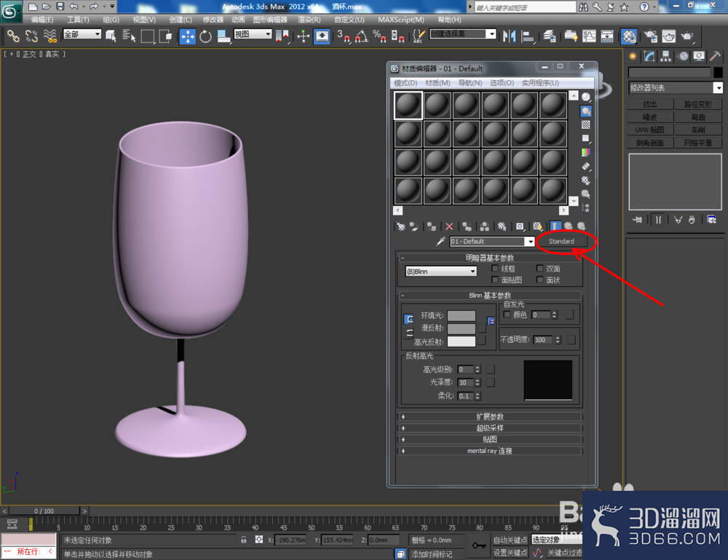Open the Utilities hammer panel tab
Viewport: 728px width, 560px height.
715,57
